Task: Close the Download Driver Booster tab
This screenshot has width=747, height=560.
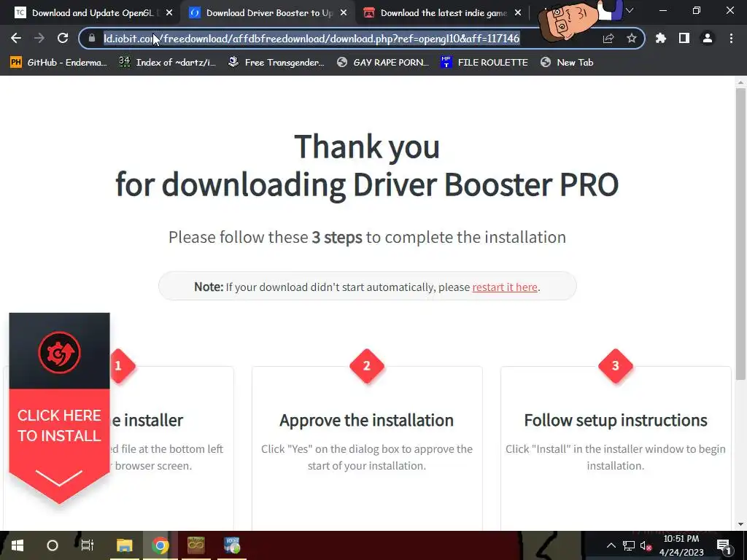Action: 344,13
